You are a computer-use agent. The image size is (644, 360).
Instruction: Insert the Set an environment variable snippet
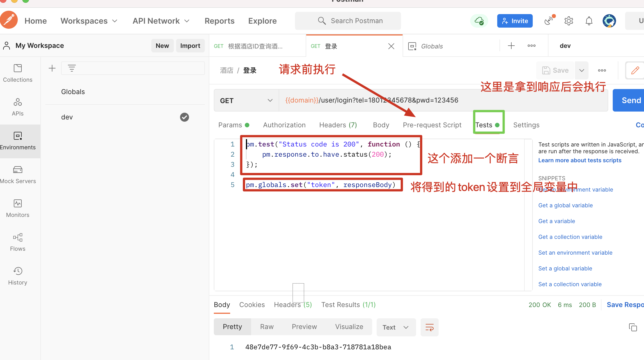pos(575,253)
